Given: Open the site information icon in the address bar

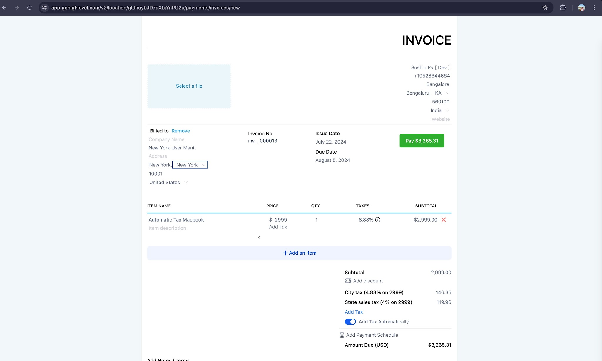Looking at the screenshot, I should (x=45, y=7).
